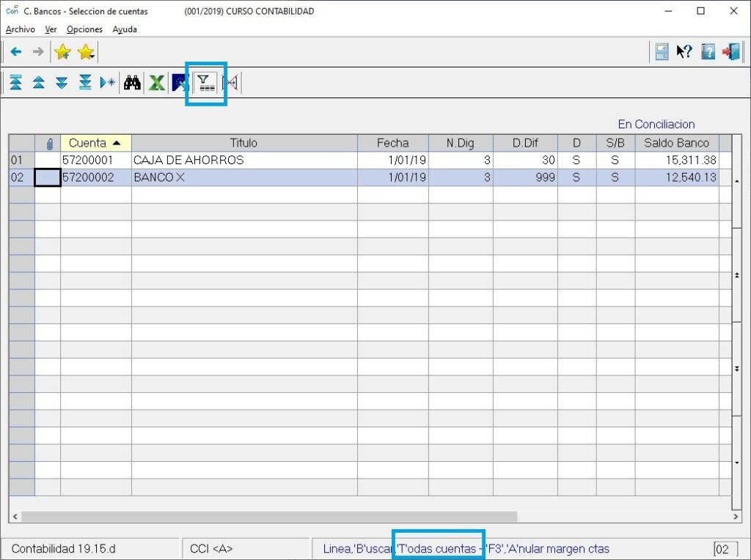
Task: Click BANCO X title cell
Action: (x=244, y=177)
